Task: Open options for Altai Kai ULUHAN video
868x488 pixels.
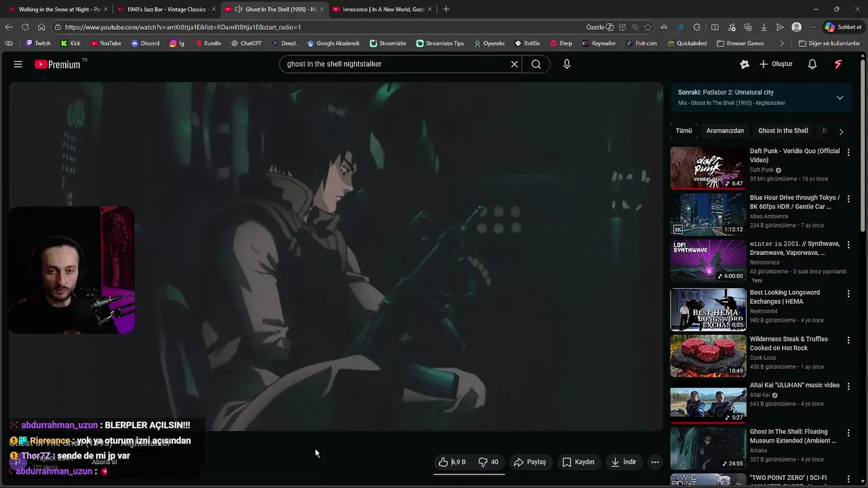Action: tap(848, 386)
